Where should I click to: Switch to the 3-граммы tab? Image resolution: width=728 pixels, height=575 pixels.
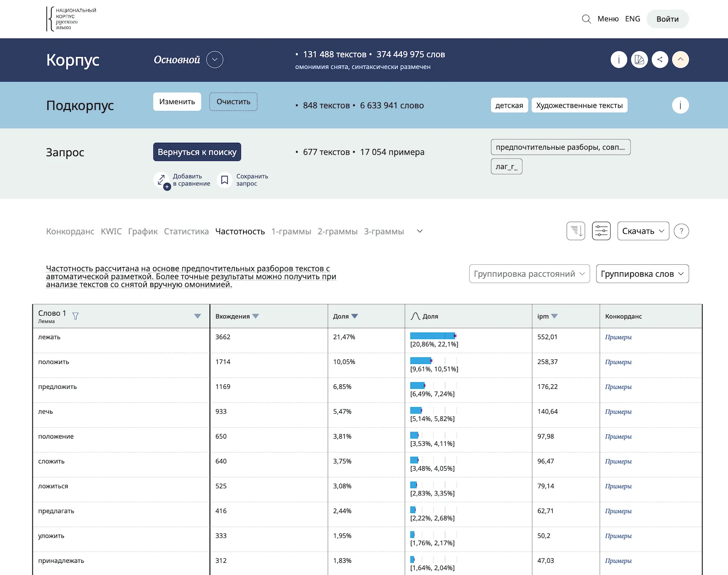point(384,231)
